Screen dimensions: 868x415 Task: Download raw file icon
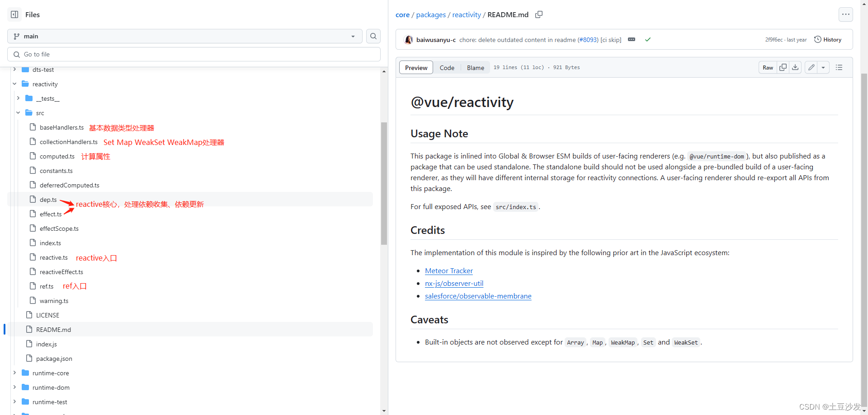[x=795, y=67]
